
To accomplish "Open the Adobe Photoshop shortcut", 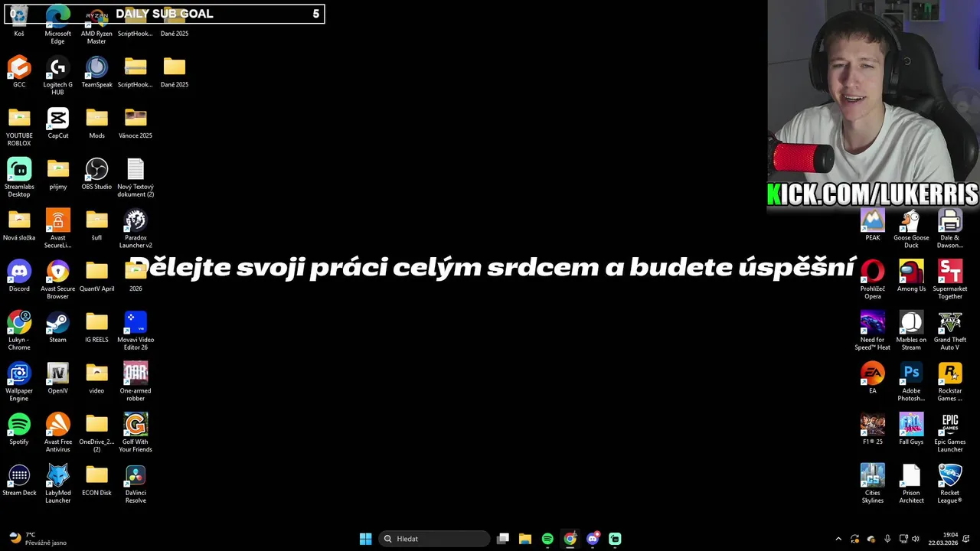I will tap(911, 382).
